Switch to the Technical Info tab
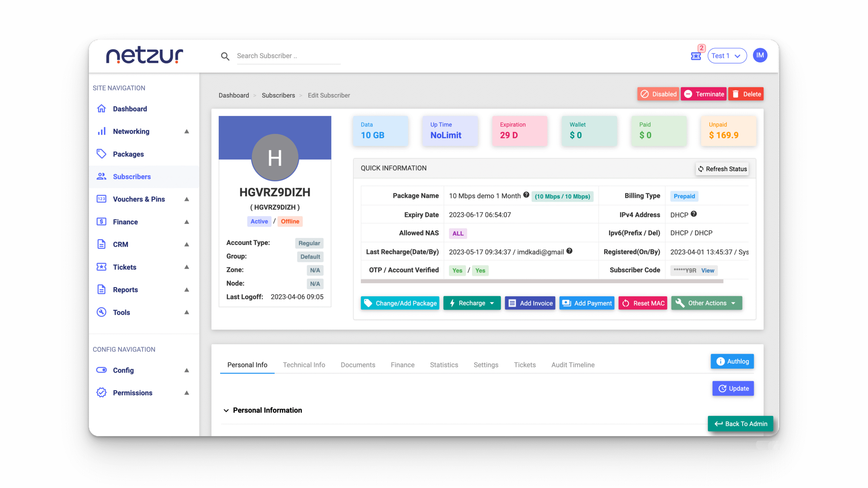Screen dimensions: 868x488 (x=304, y=365)
